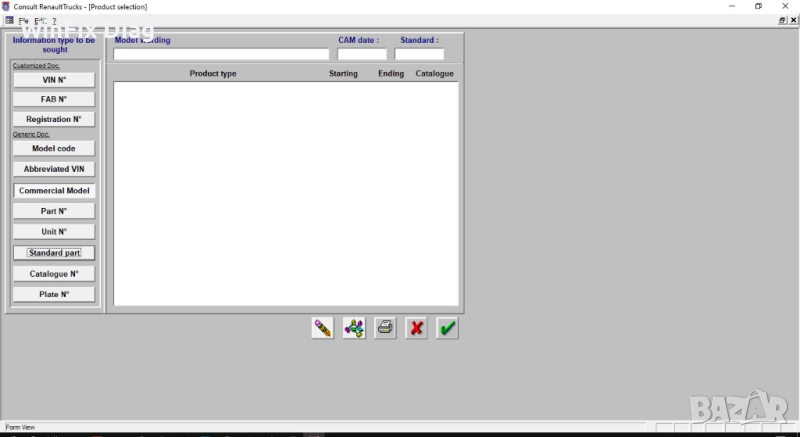Viewport: 800px width, 437px height.
Task: Select the FAB N° button
Action: pos(54,99)
